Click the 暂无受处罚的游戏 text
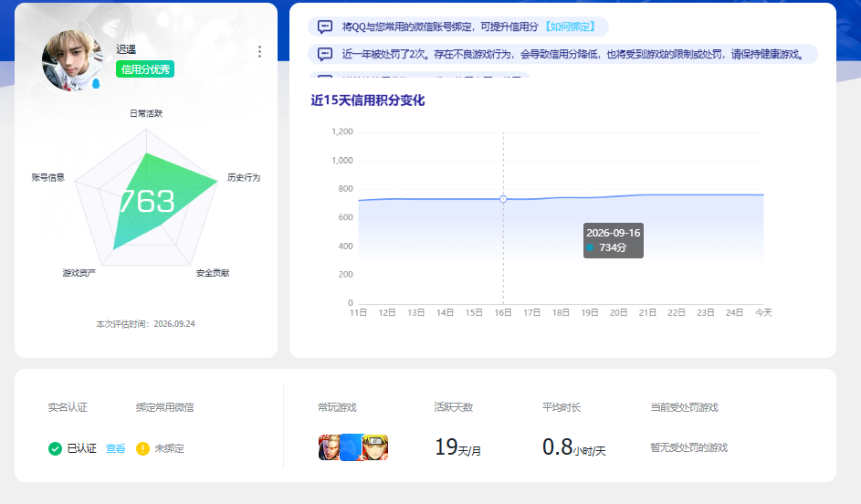This screenshot has width=861, height=504. [x=689, y=448]
